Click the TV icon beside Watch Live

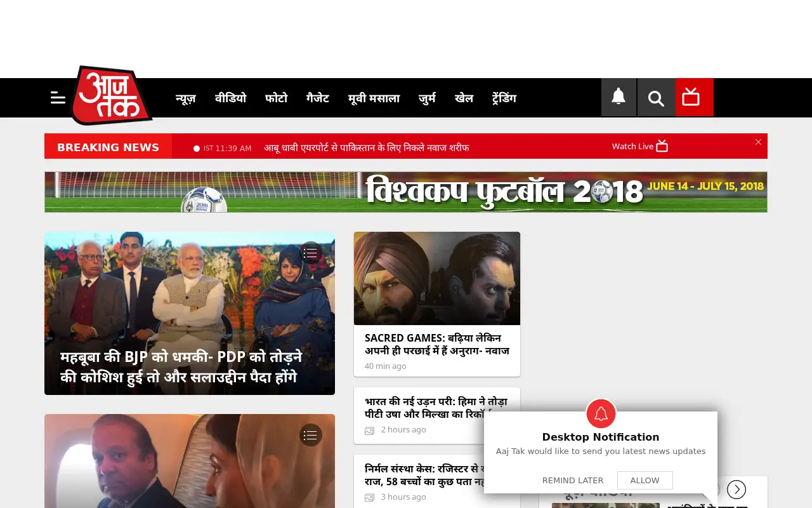click(662, 146)
